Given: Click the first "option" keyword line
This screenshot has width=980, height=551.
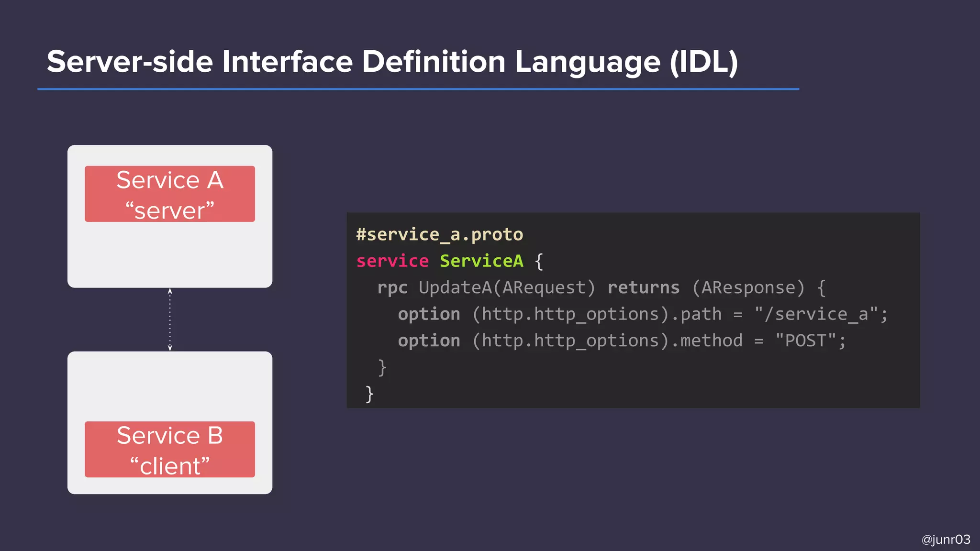Looking at the screenshot, I should 429,314.
